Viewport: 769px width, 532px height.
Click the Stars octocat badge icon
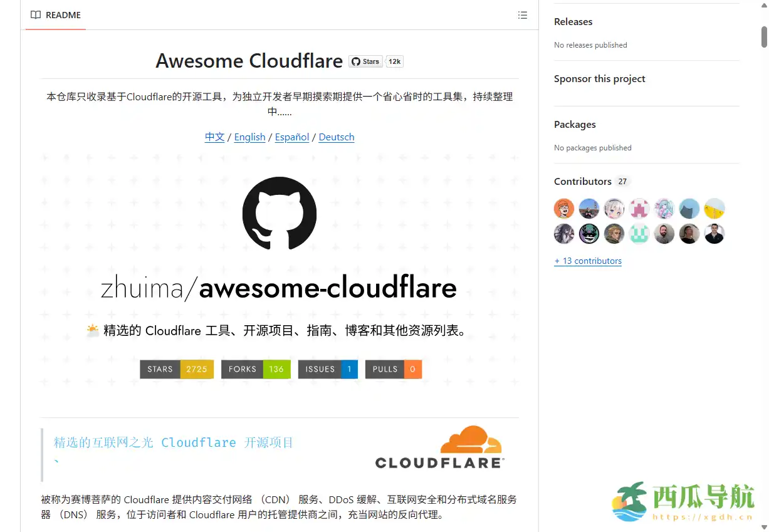pos(356,61)
